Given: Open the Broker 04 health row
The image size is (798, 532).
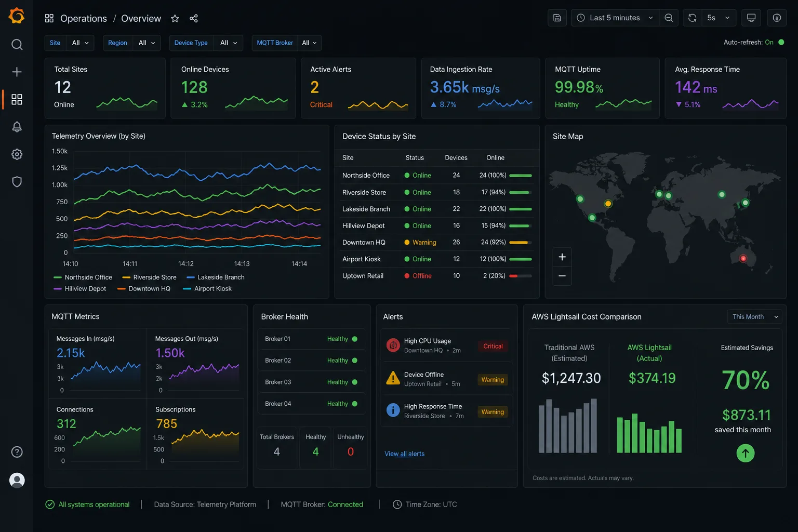Looking at the screenshot, I should click(312, 404).
